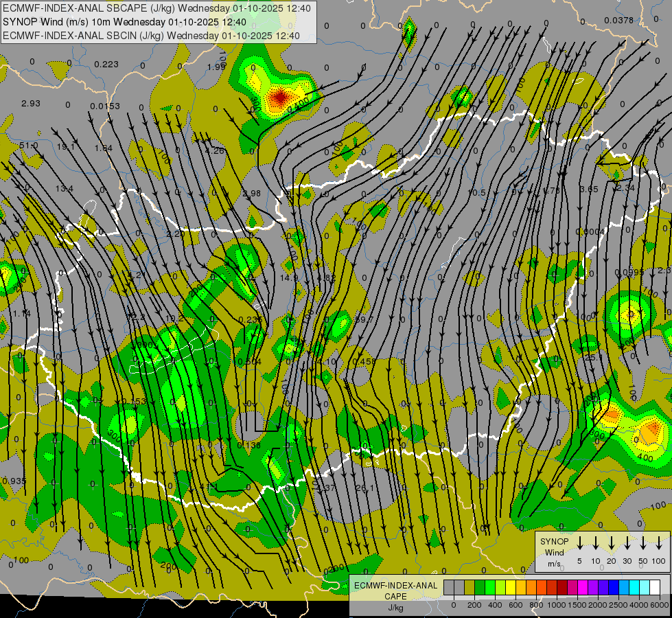672x618 pixels.
Task: Pick the 30 m/s wind arrow symbol
Action: (627, 543)
